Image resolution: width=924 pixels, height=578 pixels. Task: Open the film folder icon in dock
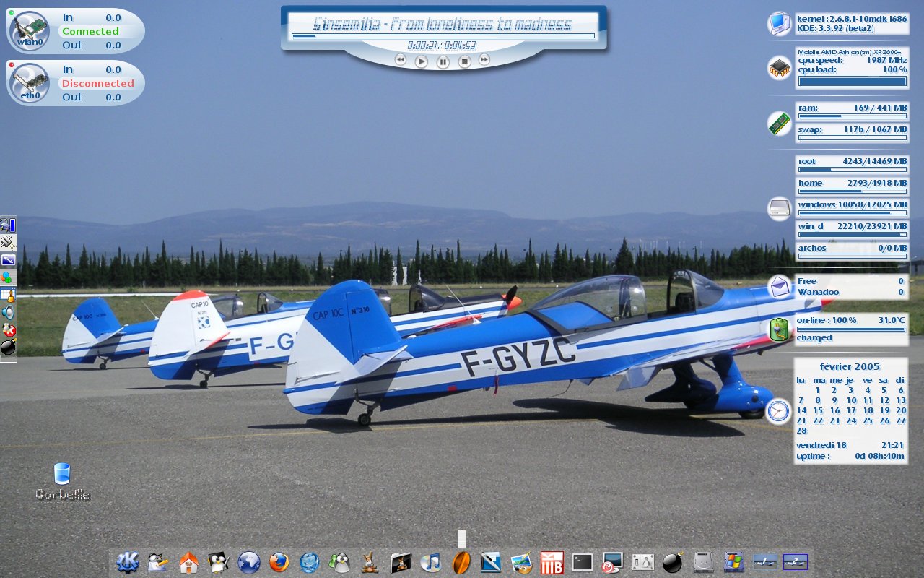click(x=401, y=561)
